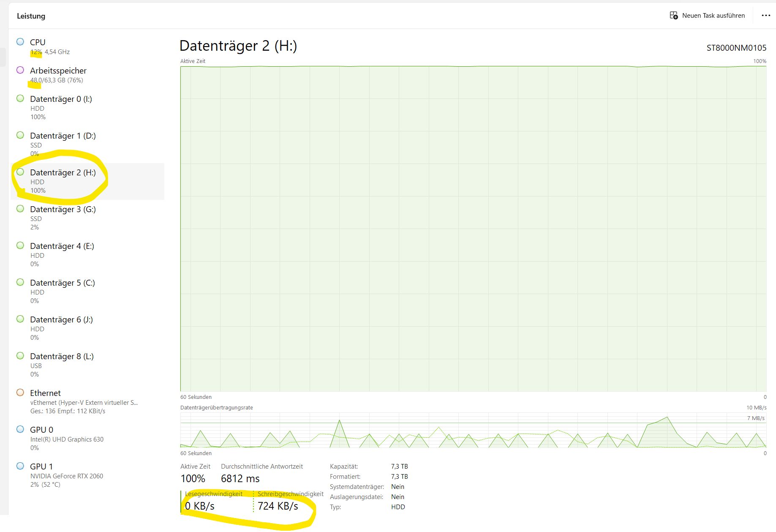Click the 6812 ms response time value

coord(240,478)
